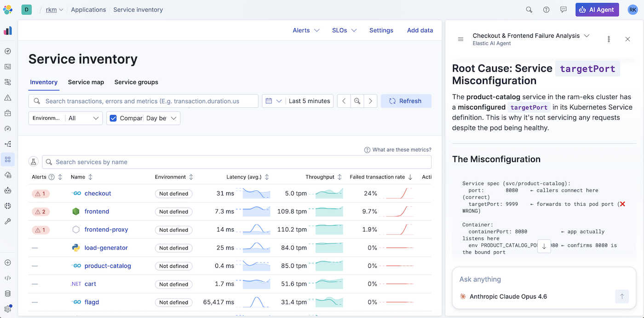644x318 pixels.
Task: Sort by Failed transaction rate column
Action: pos(380,177)
